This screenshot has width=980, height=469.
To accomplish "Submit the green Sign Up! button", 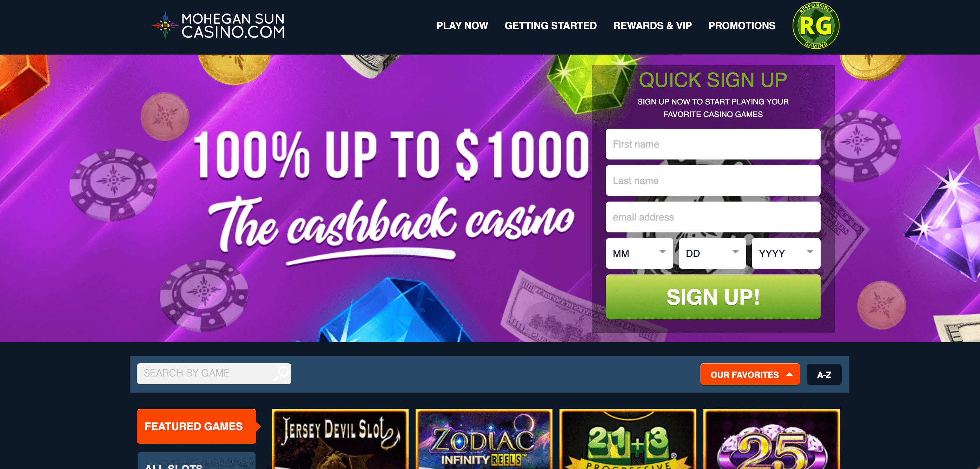I will point(713,297).
